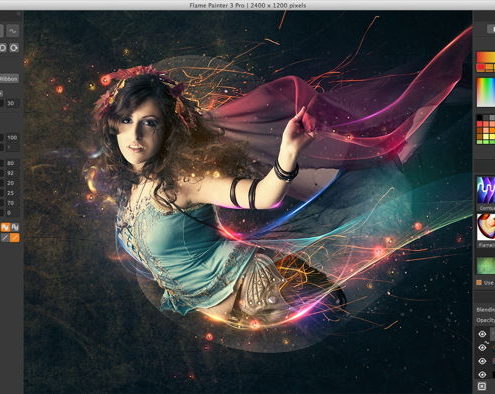The height and width of the screenshot is (394, 495).
Task: Pick the red swatch under the gradient bar
Action: [x=480, y=68]
